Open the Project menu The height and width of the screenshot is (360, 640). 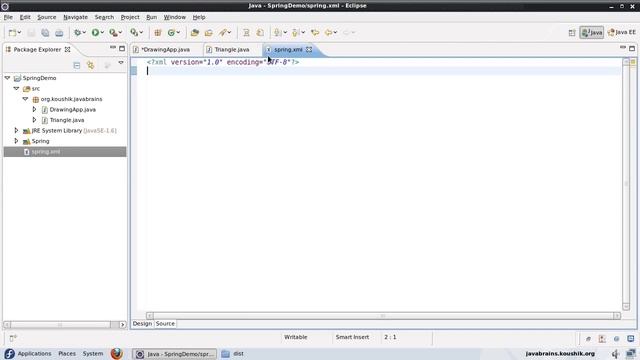pos(130,17)
